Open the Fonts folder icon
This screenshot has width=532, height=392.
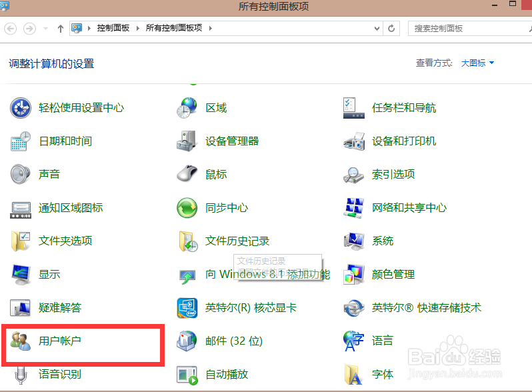click(x=353, y=375)
